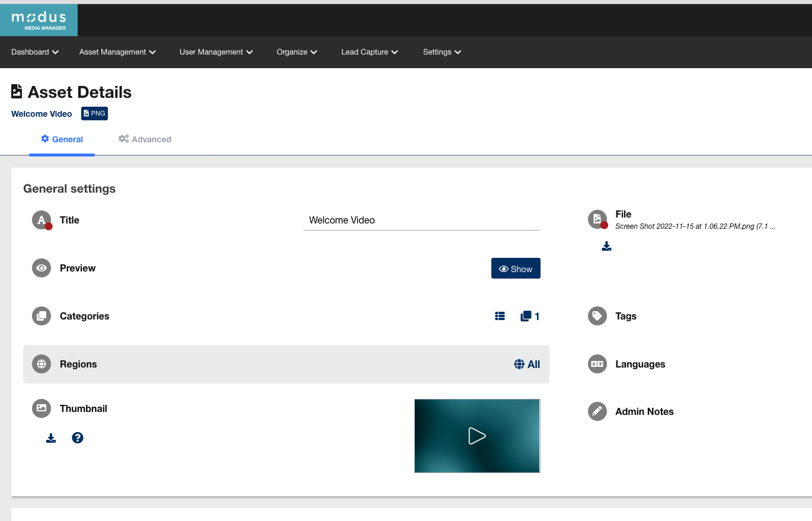Click the categories count icon showing 1
Screen dimensions: 812x521
coord(530,317)
